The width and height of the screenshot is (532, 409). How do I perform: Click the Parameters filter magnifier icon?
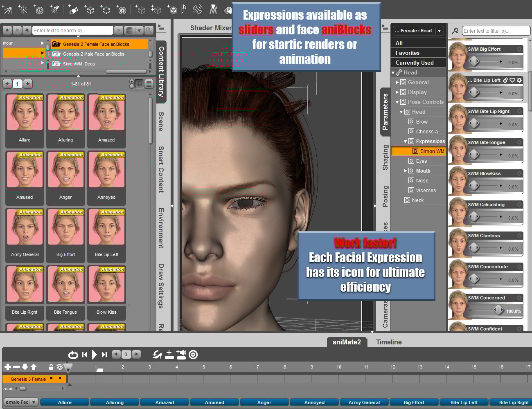(455, 31)
